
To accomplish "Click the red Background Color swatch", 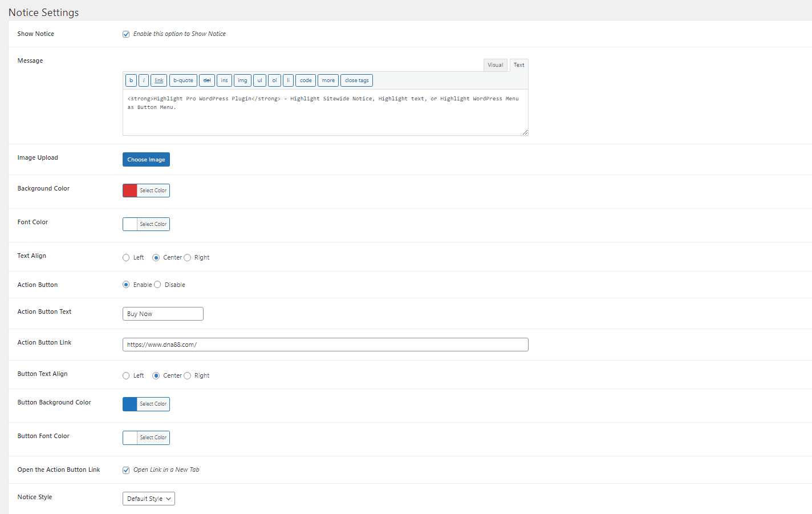I will [130, 191].
